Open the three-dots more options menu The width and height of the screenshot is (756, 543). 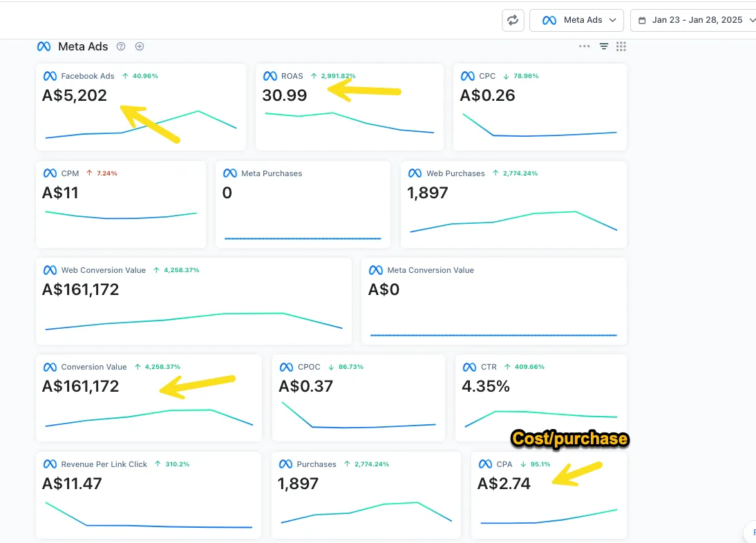[x=585, y=46]
